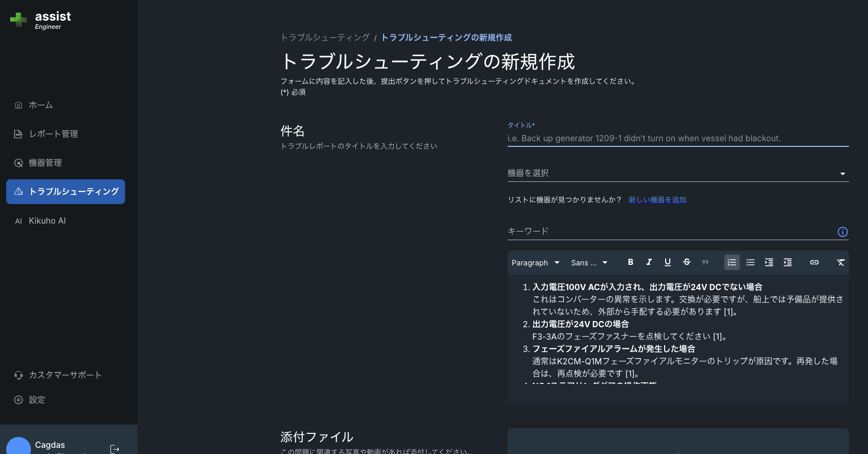The height and width of the screenshot is (454, 868).
Task: Click the editor line starting 入力電圧100V AC
Action: (x=647, y=287)
